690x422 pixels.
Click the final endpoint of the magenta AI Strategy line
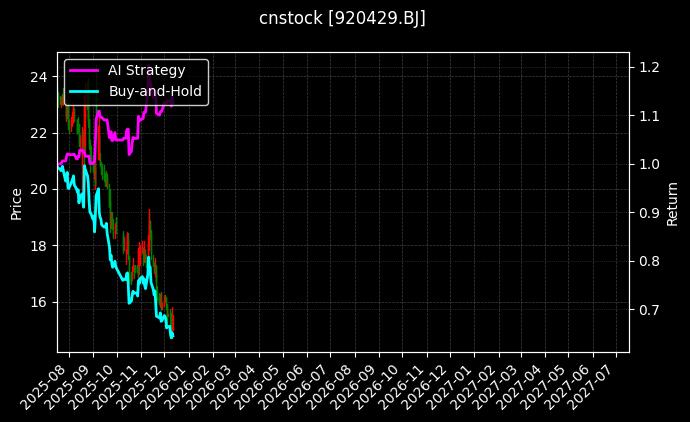tap(172, 101)
